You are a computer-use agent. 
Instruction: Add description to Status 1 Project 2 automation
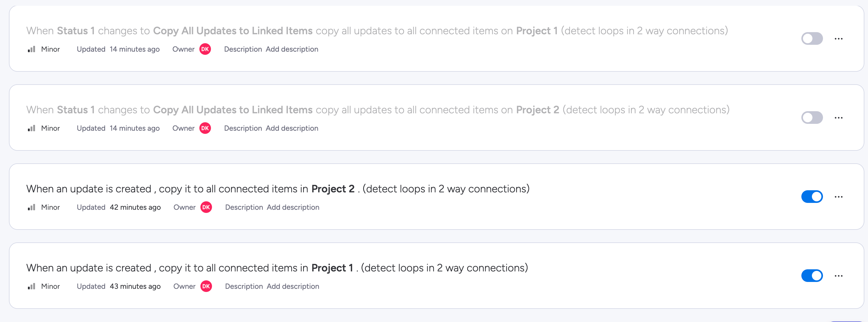(x=292, y=128)
